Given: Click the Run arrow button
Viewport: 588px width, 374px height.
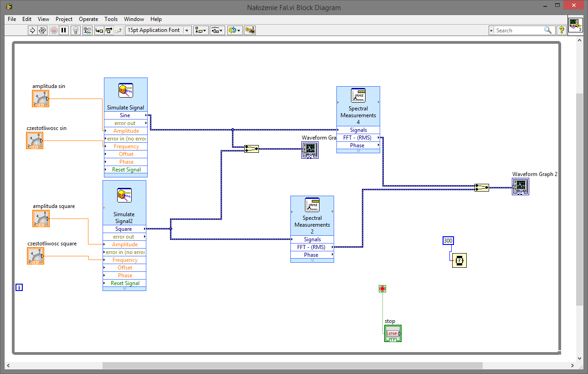Looking at the screenshot, I should [x=32, y=31].
